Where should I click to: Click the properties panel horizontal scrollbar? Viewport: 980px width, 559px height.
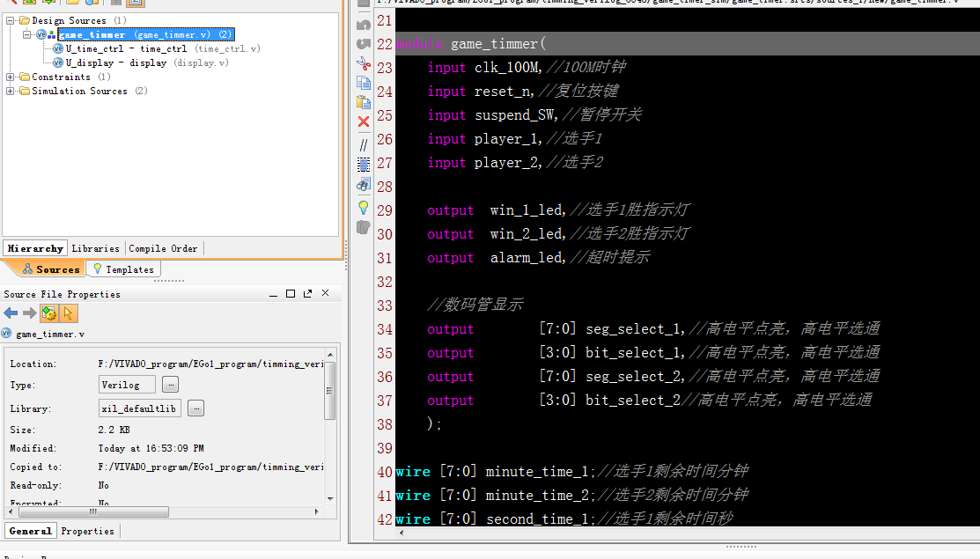93,511
